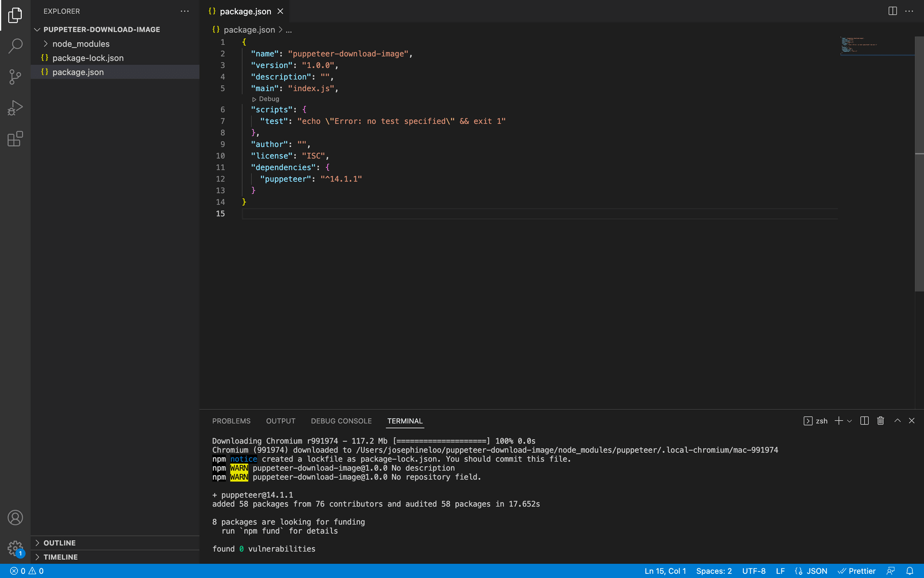Click the "license" key on line 10

pyautogui.click(x=272, y=156)
